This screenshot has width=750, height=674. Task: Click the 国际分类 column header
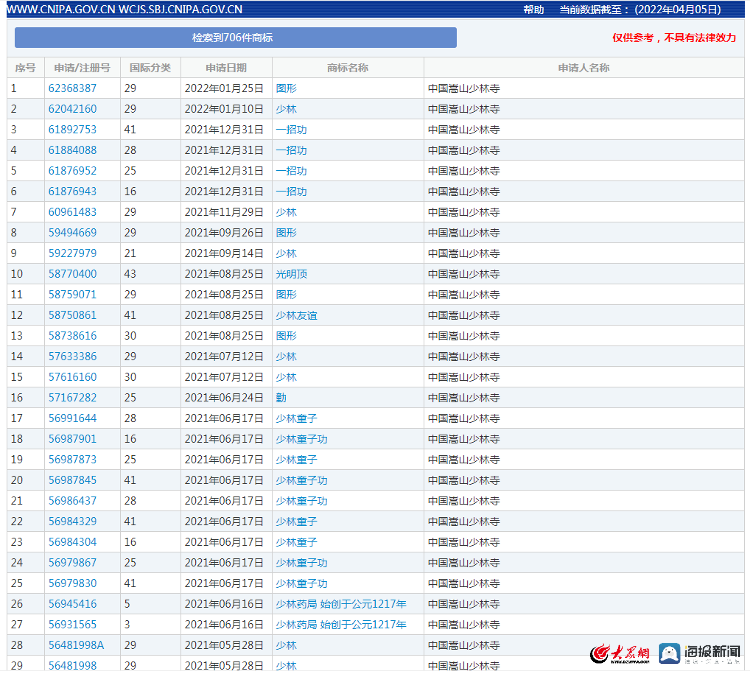150,68
